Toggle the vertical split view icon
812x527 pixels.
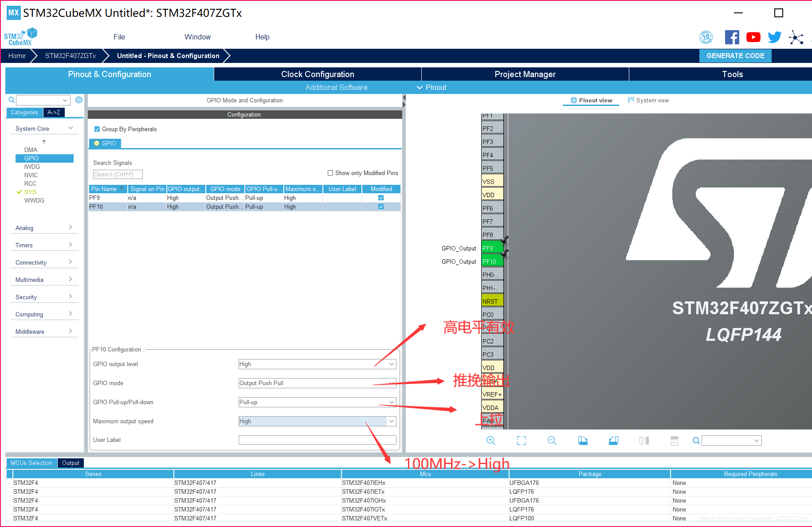(x=644, y=441)
